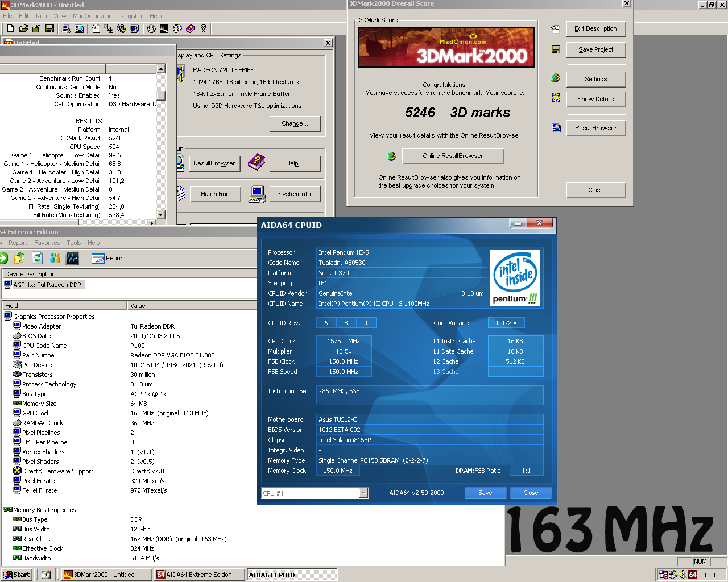
Task: Click the tire-shaped toolbar icon in 3DMark
Action: 151,28
